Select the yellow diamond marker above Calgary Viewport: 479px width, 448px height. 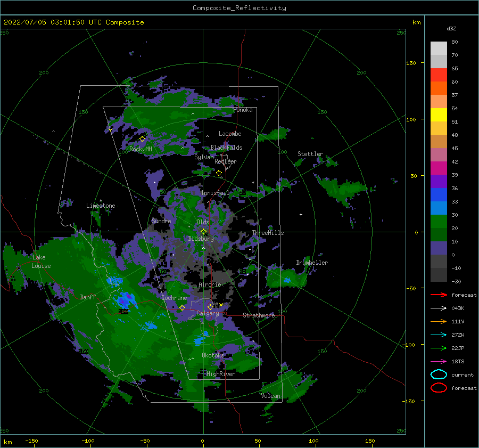coord(210,307)
